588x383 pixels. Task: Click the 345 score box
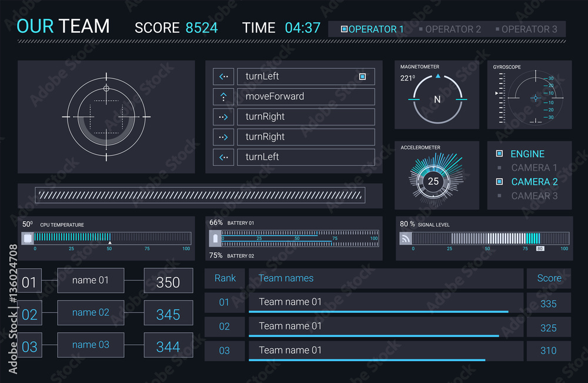[x=168, y=313]
